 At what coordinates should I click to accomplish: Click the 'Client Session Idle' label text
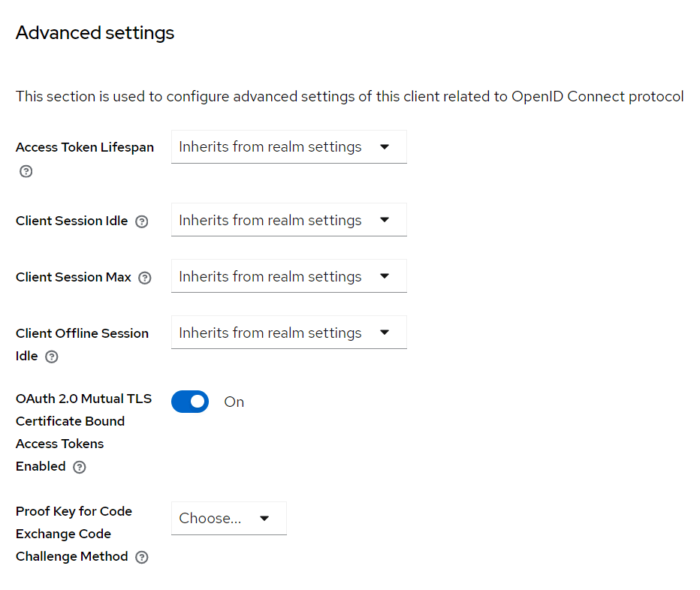point(72,221)
